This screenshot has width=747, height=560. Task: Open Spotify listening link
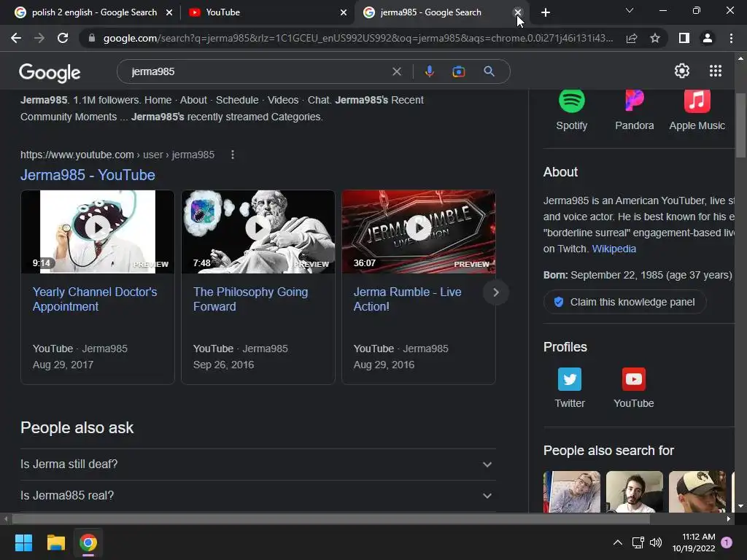[572, 111]
